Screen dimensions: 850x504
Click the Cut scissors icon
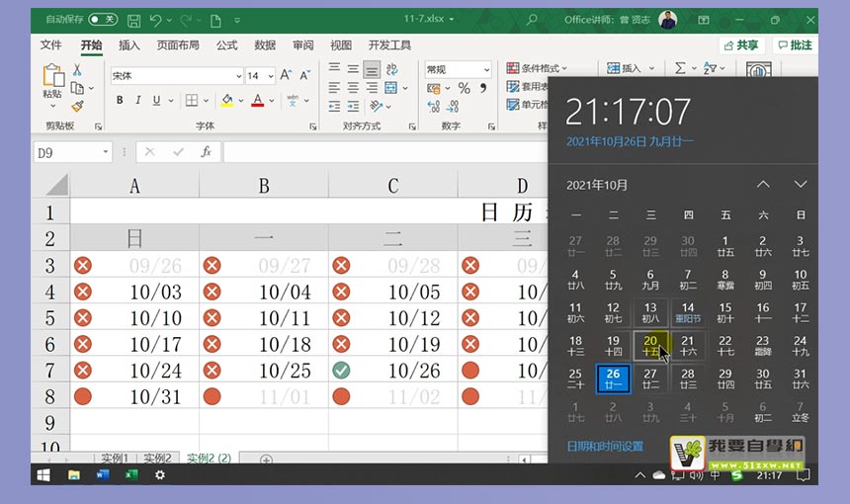tap(77, 70)
